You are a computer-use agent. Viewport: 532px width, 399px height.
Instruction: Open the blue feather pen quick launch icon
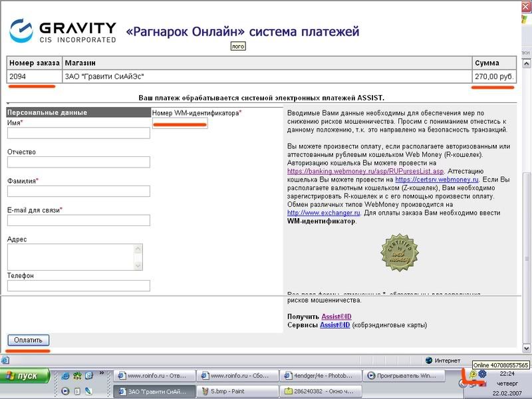click(88, 391)
